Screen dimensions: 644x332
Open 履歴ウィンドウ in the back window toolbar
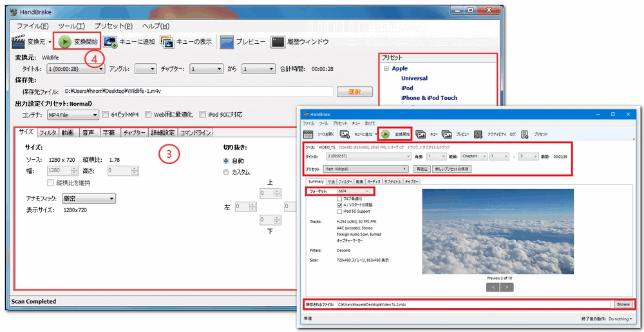click(x=300, y=41)
